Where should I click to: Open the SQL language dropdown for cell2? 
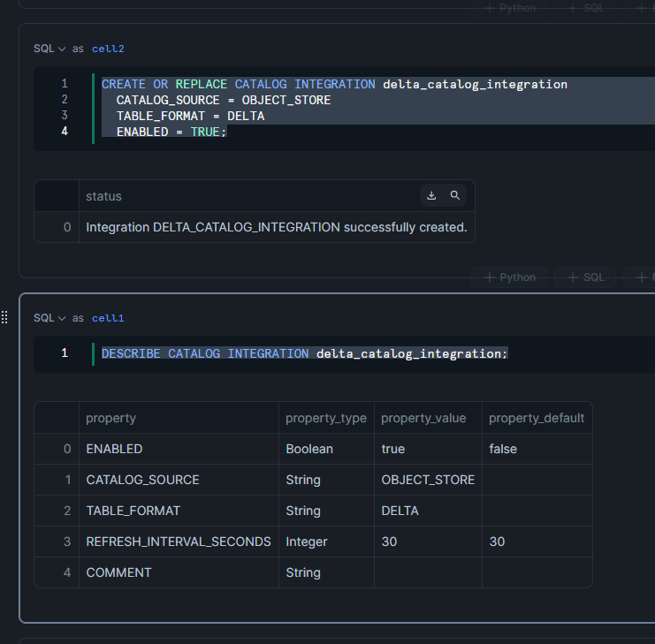coord(50,49)
